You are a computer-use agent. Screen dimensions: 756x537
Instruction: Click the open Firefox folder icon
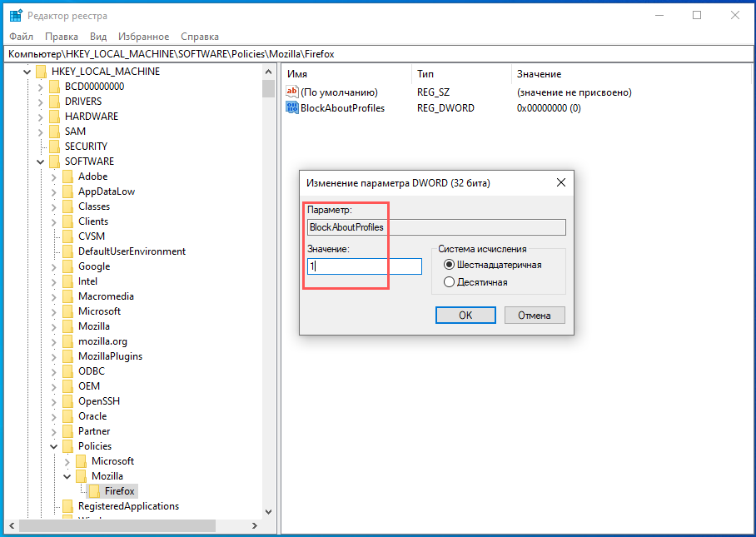coord(95,491)
